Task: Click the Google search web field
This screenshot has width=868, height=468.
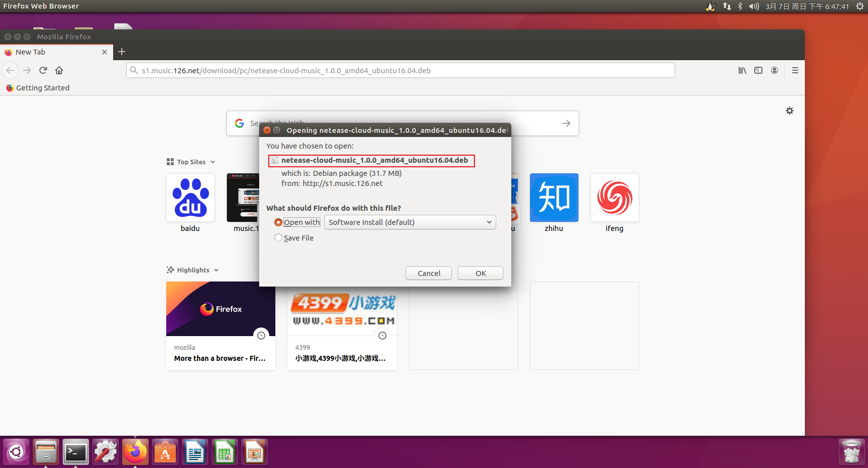Action: click(402, 123)
